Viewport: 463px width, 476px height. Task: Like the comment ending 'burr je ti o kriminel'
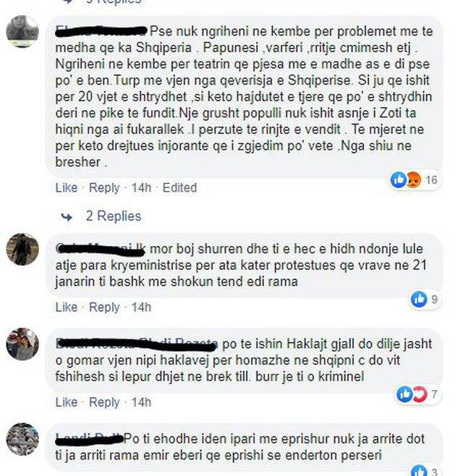pyautogui.click(x=66, y=402)
